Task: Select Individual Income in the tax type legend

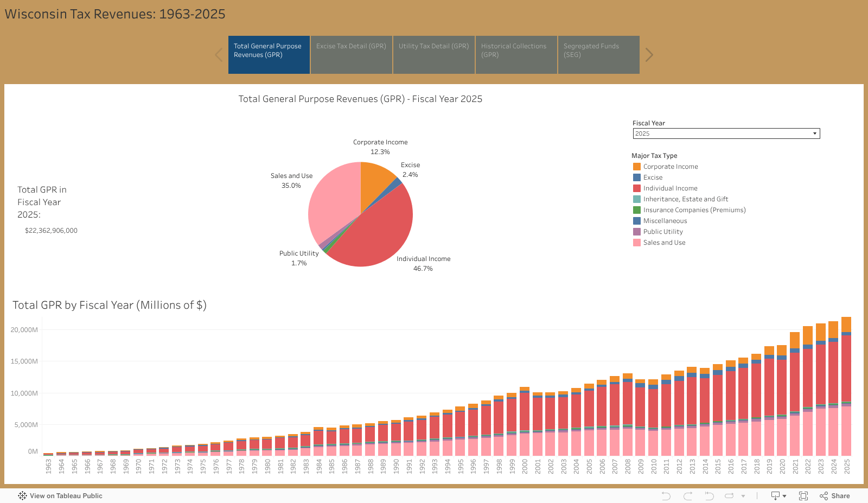Action: tap(670, 188)
